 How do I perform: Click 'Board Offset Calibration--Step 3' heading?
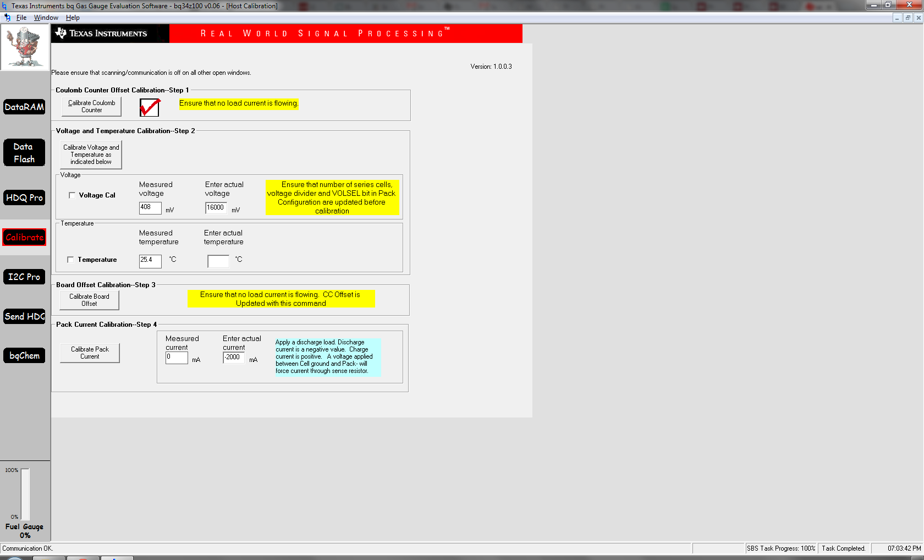(106, 285)
